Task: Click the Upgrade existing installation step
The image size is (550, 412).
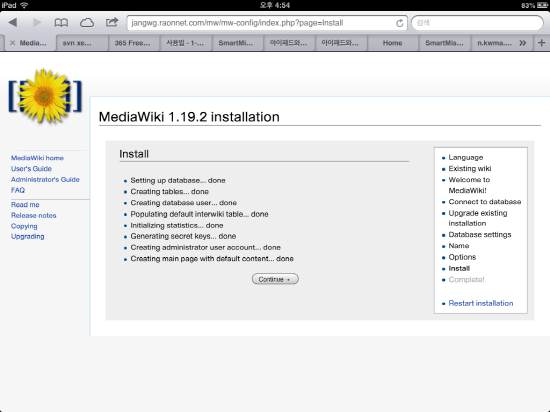Action: tap(478, 218)
